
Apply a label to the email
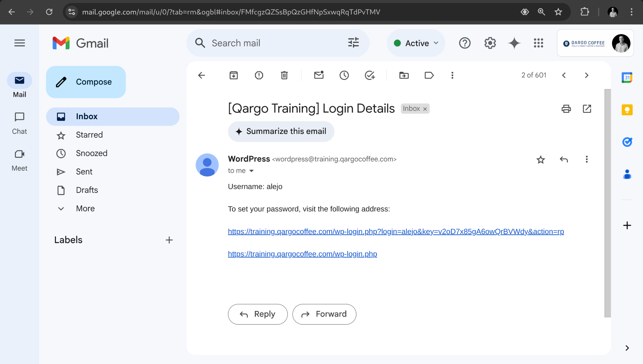429,75
